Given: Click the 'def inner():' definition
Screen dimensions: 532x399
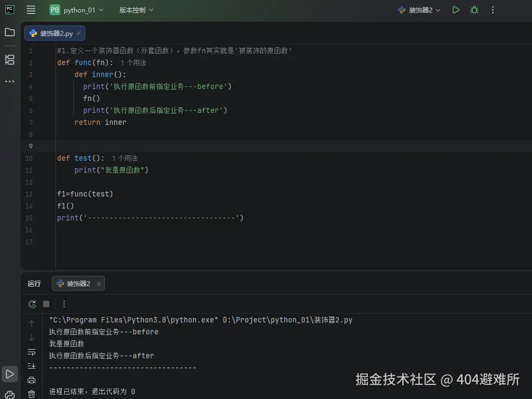Looking at the screenshot, I should (x=100, y=74).
